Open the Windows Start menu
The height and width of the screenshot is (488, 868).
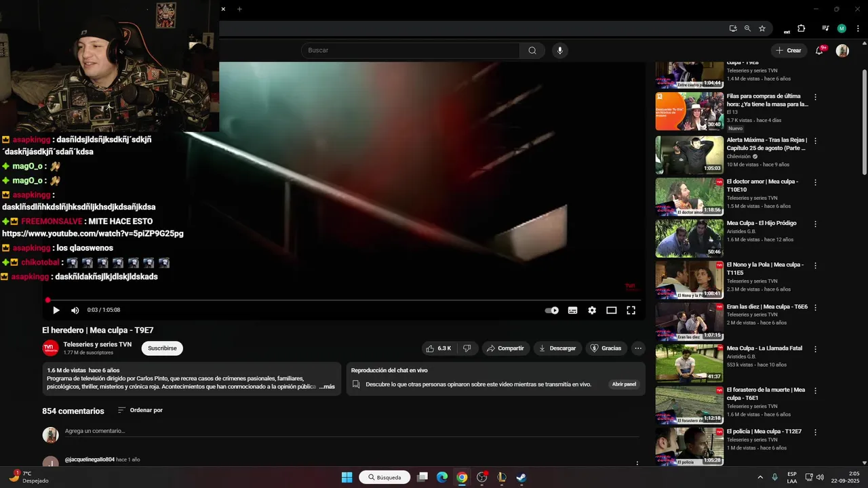(x=347, y=477)
